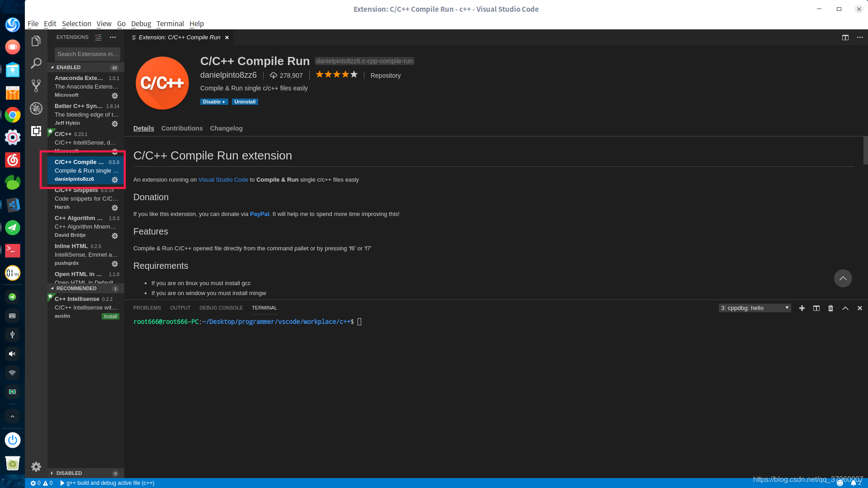Open terminal selector dropdown cppdbg: hello
868x488 pixels.
coord(755,308)
